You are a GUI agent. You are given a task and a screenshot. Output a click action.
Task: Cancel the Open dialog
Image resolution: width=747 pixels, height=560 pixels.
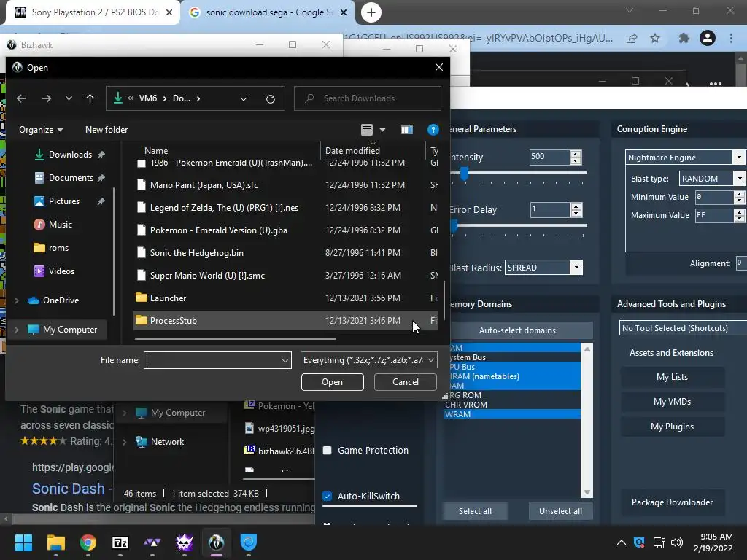pos(406,382)
